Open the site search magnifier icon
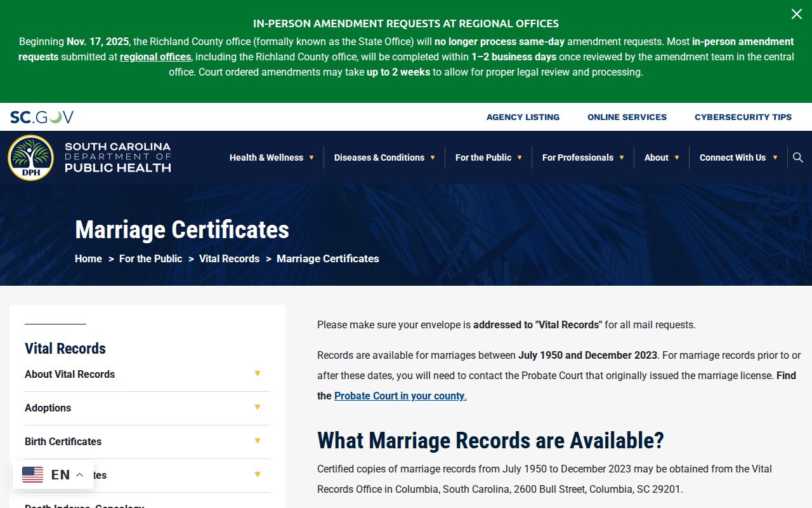 coord(798,157)
